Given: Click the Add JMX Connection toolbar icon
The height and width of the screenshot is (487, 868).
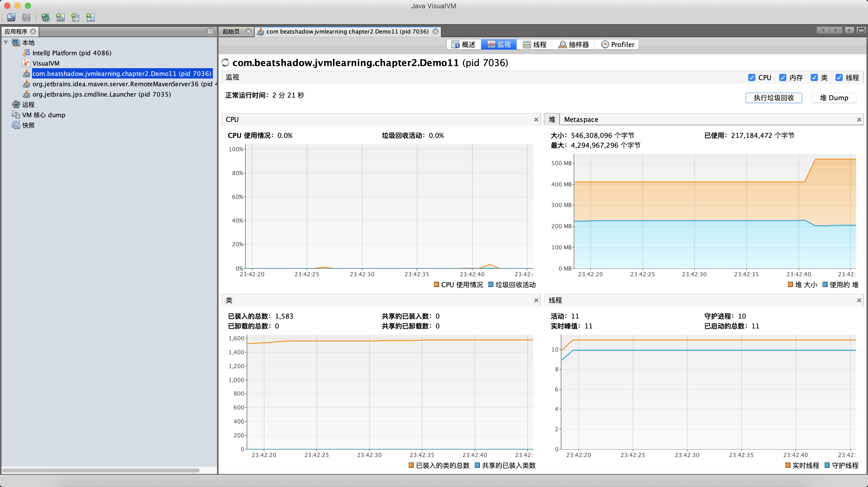Looking at the screenshot, I should (60, 17).
